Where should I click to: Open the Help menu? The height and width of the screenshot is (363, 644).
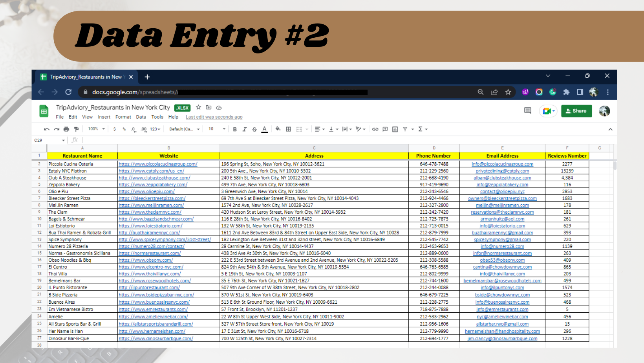coord(173,117)
